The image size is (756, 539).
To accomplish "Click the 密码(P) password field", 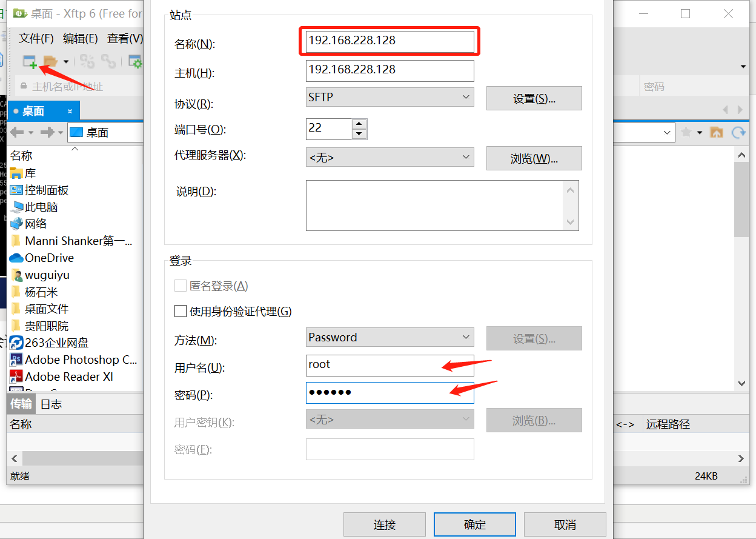I will point(390,393).
